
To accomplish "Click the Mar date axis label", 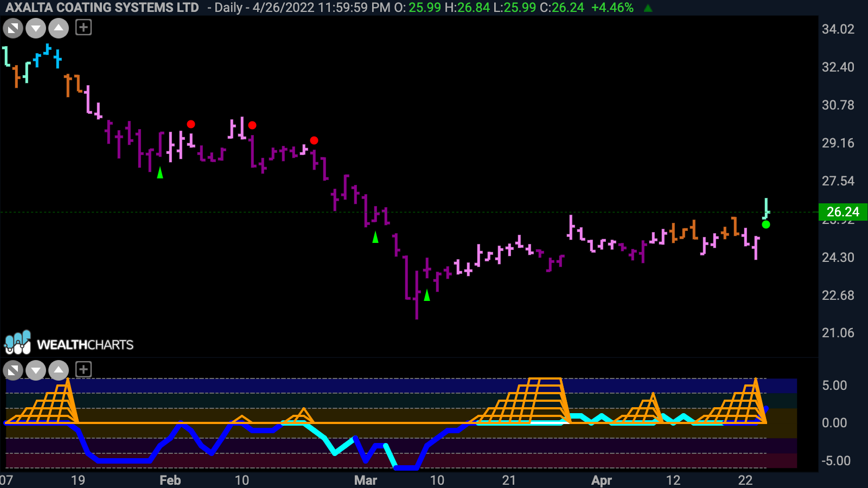I will click(x=366, y=480).
